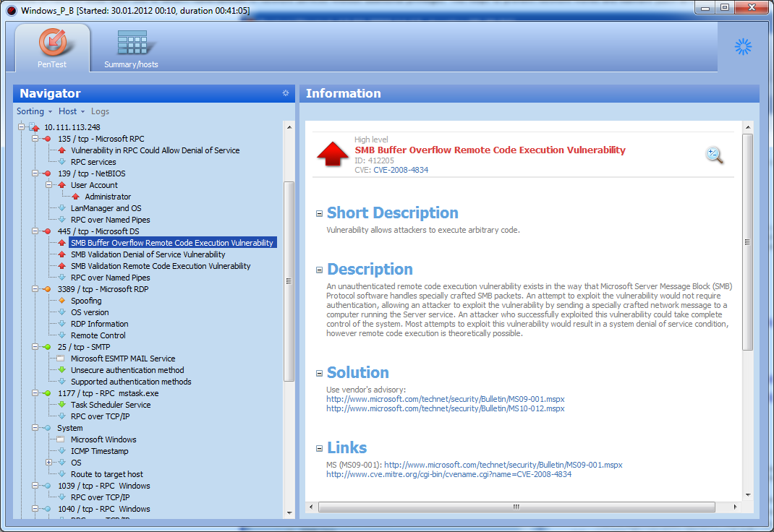Click the spinner icon at the toolbar's right edge

coord(743,46)
